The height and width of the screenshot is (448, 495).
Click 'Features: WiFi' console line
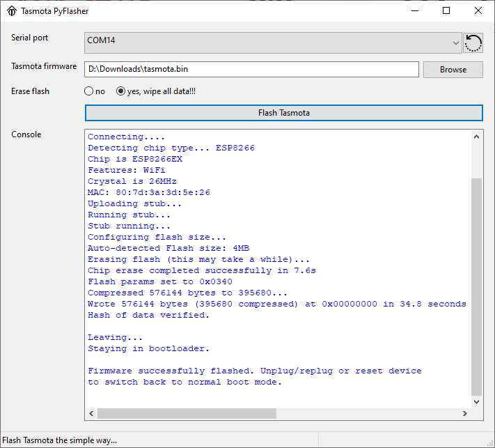click(x=127, y=170)
